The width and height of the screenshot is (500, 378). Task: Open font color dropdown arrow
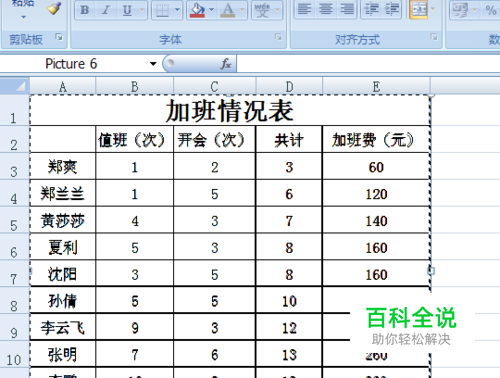coord(242,10)
